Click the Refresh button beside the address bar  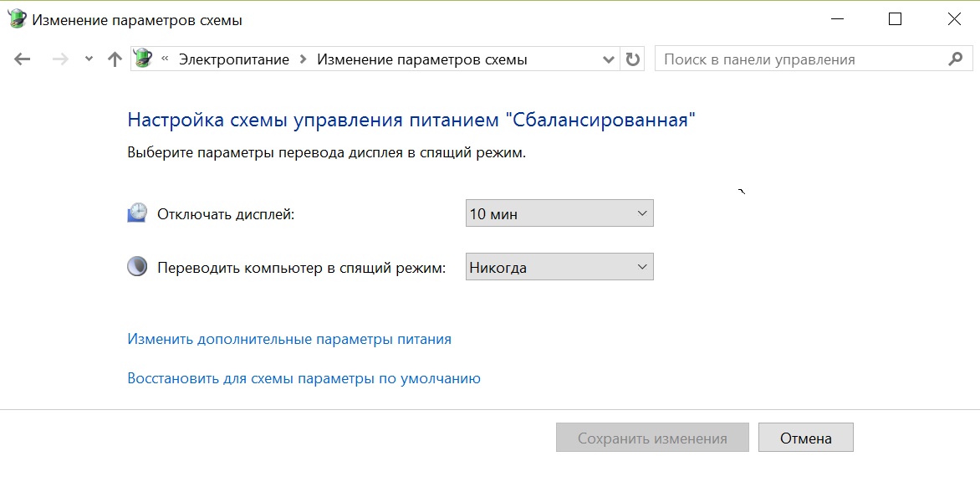click(633, 59)
